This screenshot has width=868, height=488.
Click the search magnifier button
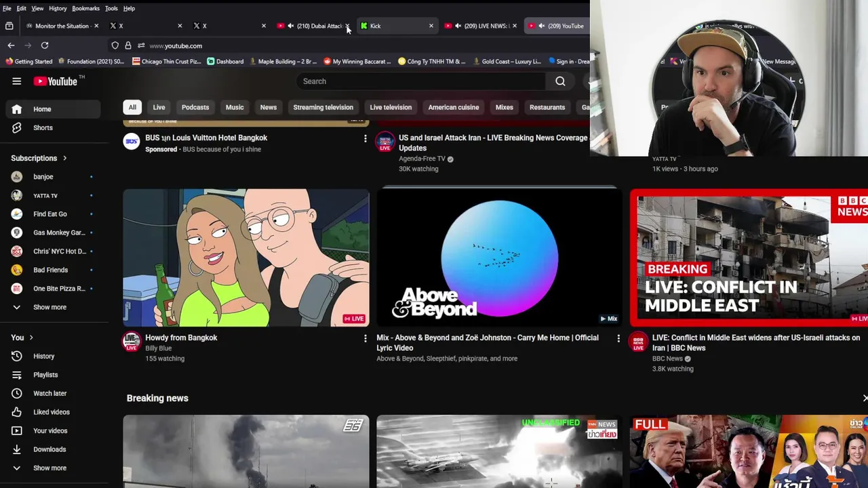pyautogui.click(x=560, y=81)
